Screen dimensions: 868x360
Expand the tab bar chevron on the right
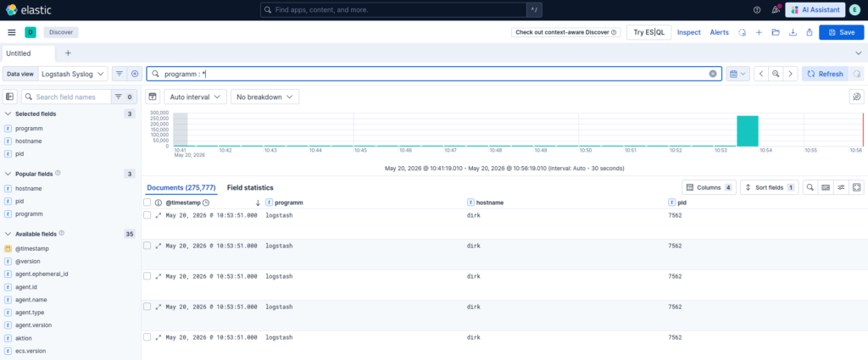[x=859, y=53]
